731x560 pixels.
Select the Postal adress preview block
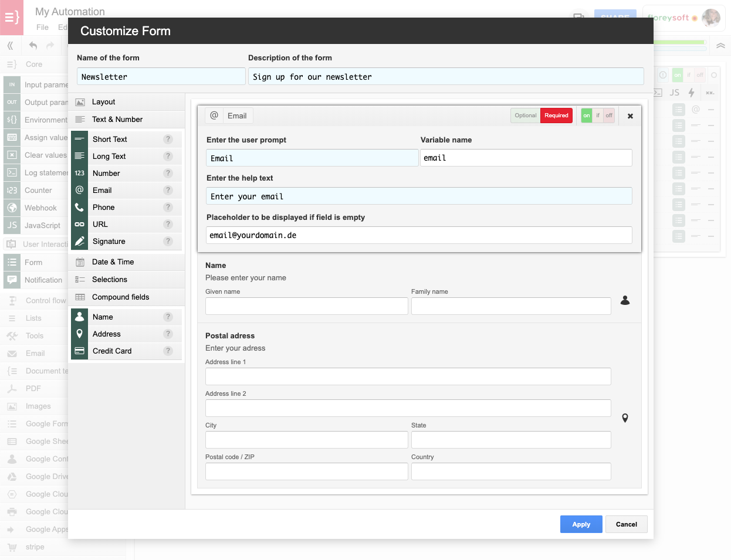click(x=419, y=406)
